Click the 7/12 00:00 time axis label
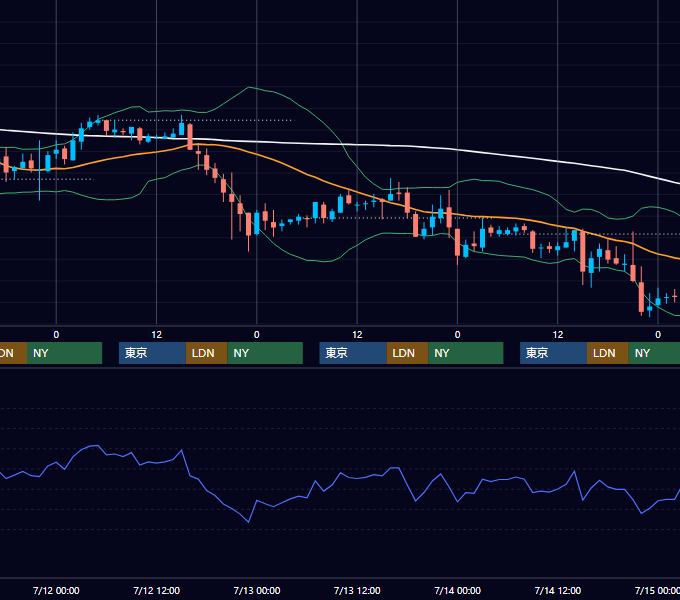 click(56, 590)
